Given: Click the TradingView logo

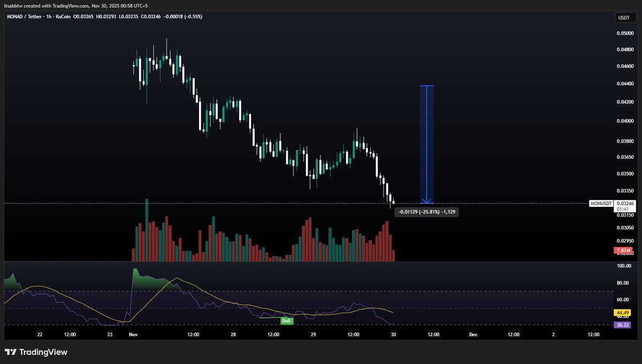Looking at the screenshot, I should [36, 352].
